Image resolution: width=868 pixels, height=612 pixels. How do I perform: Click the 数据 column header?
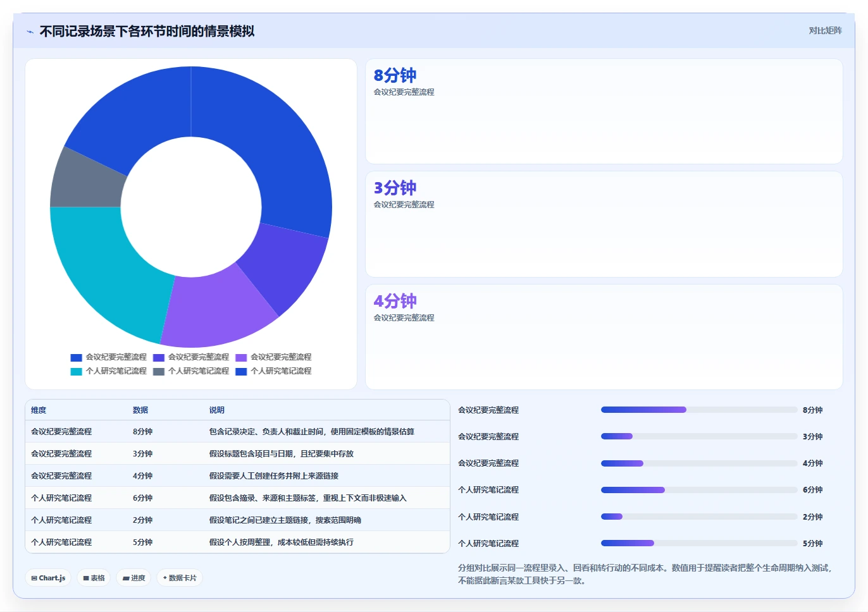140,410
